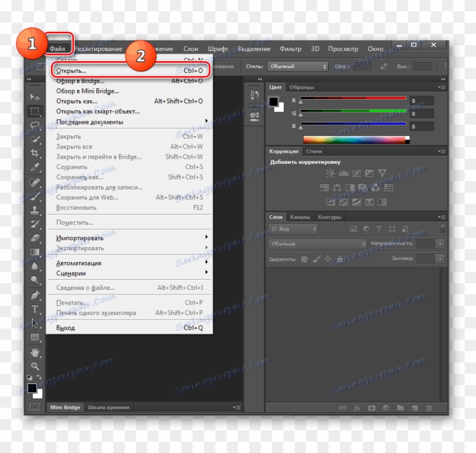The image size is (476, 453).
Task: Select the Eyedropper tool
Action: [x=35, y=167]
